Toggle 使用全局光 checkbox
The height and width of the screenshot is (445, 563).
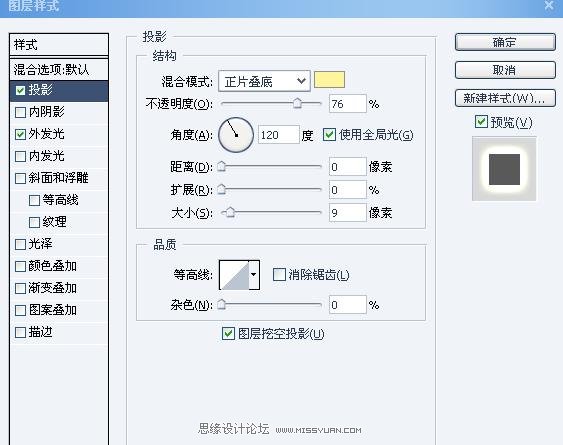[x=329, y=135]
